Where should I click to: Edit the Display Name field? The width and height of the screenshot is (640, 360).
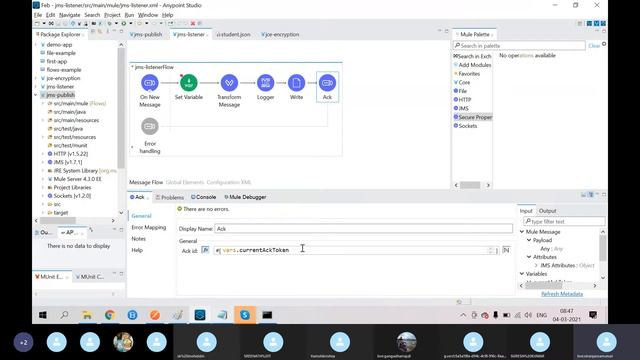pos(363,229)
